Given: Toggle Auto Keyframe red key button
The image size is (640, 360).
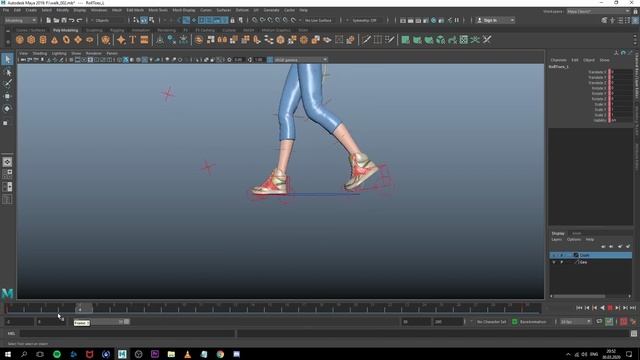Looking at the screenshot, I should click(623, 322).
